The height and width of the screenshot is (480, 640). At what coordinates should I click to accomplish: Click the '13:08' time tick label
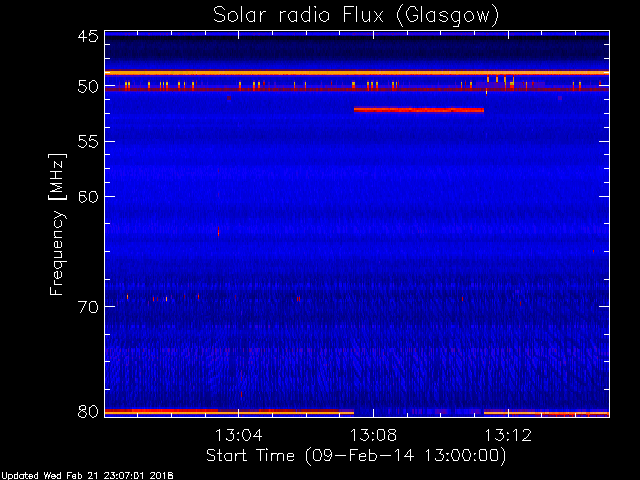(x=373, y=435)
